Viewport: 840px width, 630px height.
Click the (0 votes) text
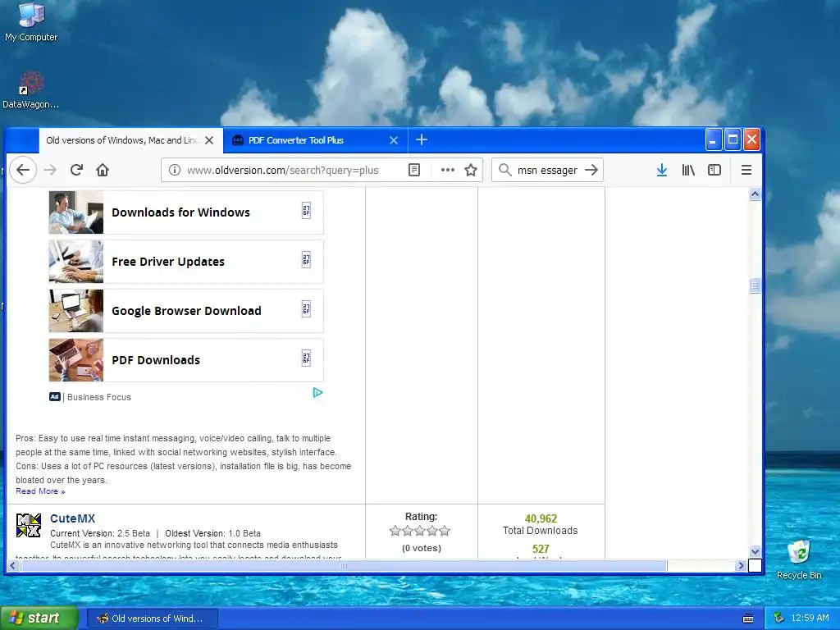pos(422,548)
